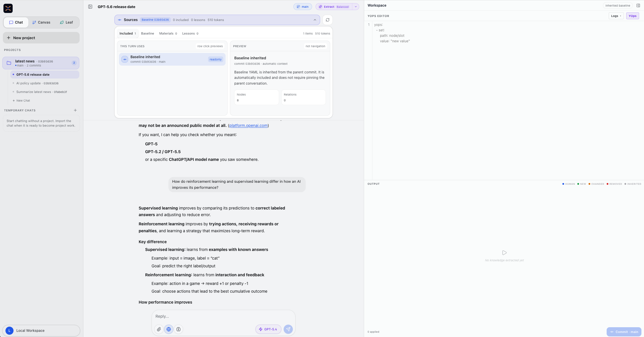Click the 'row click previews' label
The height and width of the screenshot is (337, 644).
[x=210, y=46]
